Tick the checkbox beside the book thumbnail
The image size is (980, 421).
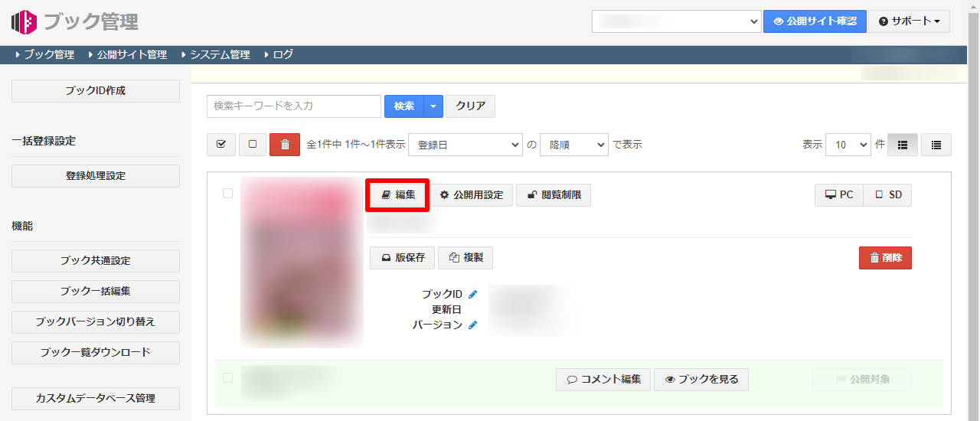227,194
